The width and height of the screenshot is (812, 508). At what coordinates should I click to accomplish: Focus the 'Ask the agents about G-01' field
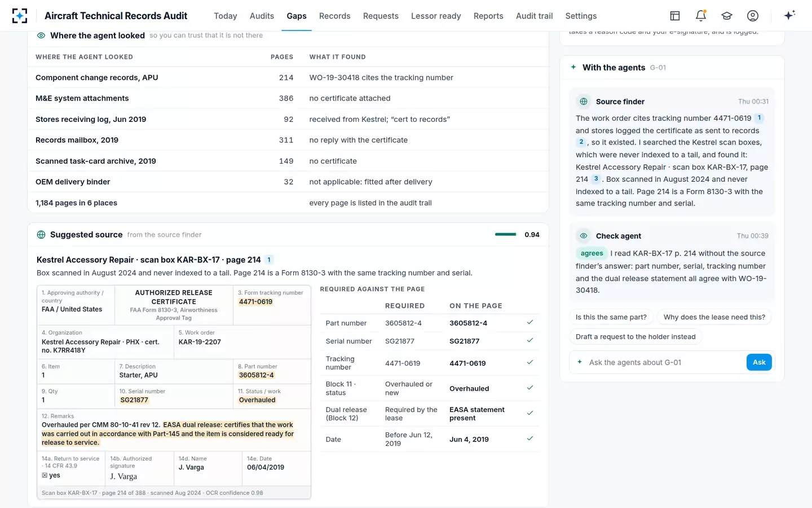point(665,362)
